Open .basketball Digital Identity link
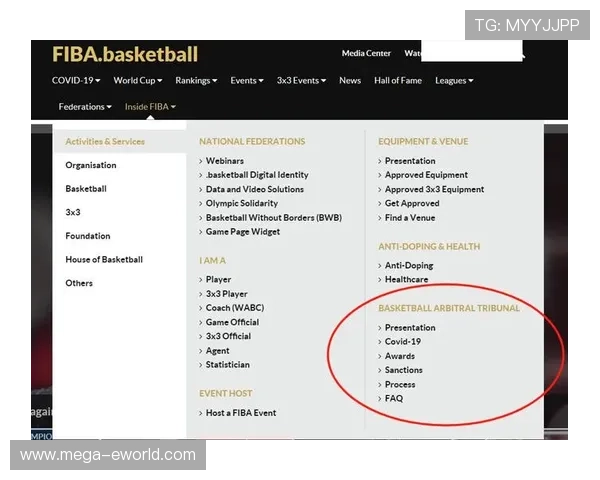600x480 pixels. click(x=257, y=175)
